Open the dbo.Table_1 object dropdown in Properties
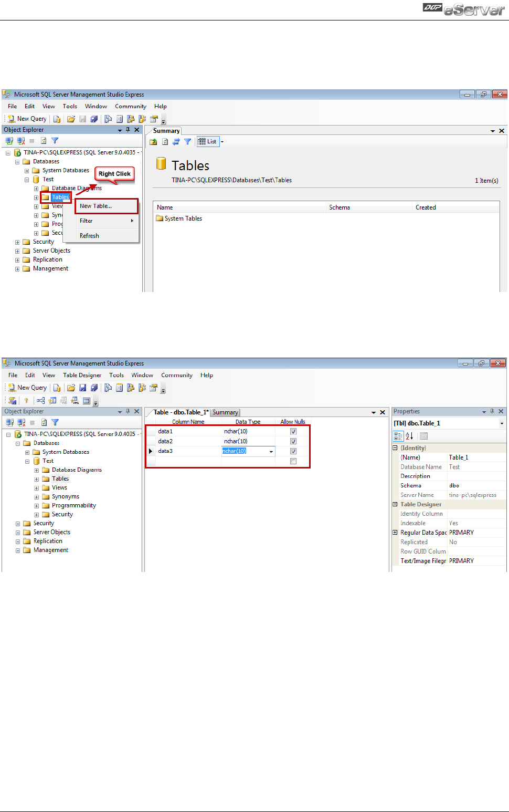Image resolution: width=509 pixels, height=812 pixels. point(501,423)
